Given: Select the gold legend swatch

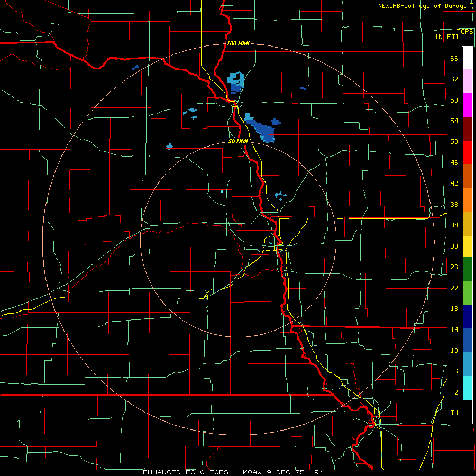Looking at the screenshot, I should [467, 224].
